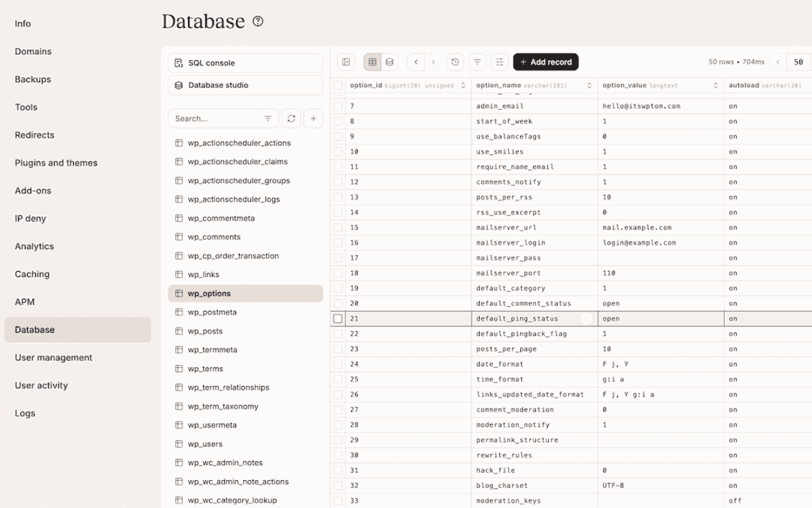The width and height of the screenshot is (812, 508).
Task: Open Database studio
Action: (x=245, y=85)
